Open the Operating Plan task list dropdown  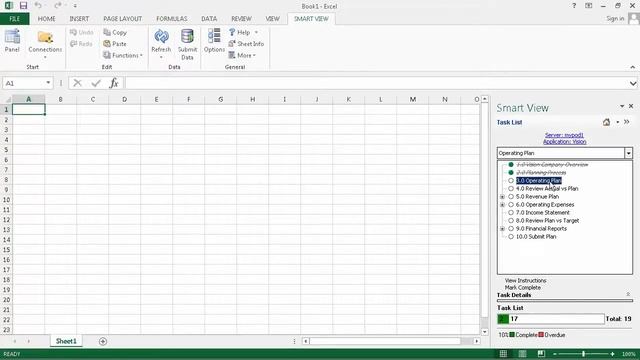[629, 153]
